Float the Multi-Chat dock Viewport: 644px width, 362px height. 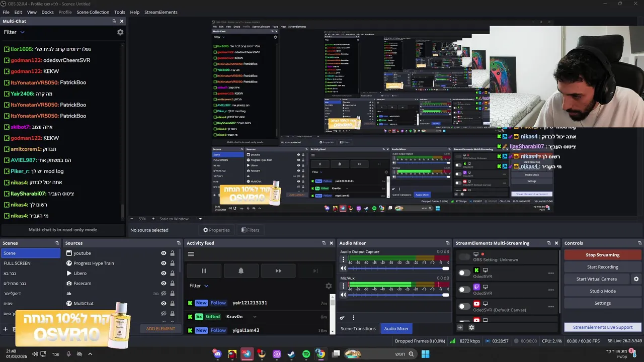point(114,21)
